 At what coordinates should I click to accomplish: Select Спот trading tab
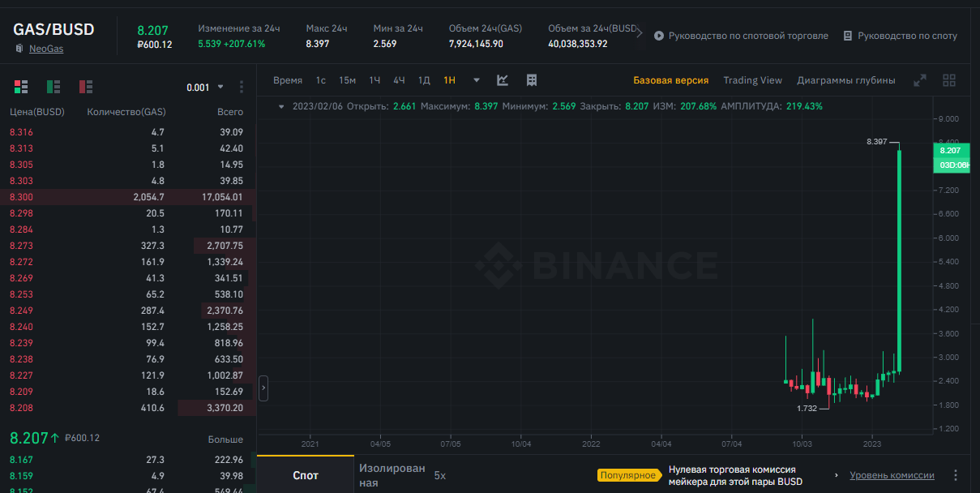(306, 475)
